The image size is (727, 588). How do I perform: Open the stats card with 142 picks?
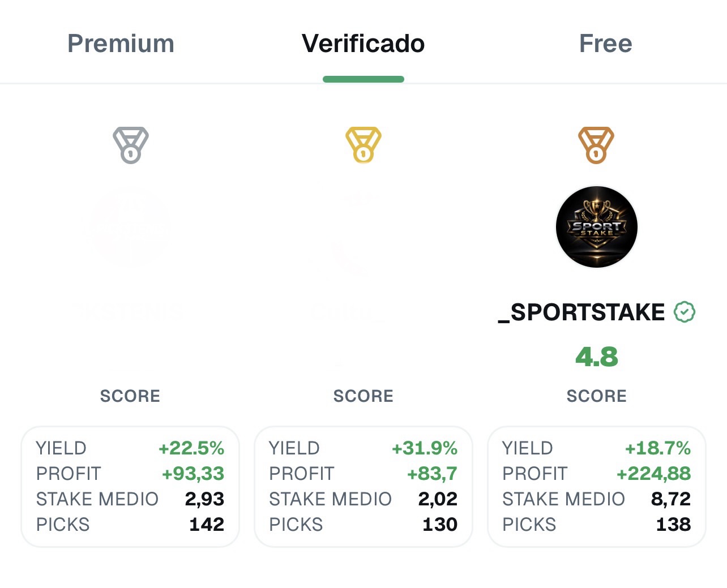click(x=130, y=487)
